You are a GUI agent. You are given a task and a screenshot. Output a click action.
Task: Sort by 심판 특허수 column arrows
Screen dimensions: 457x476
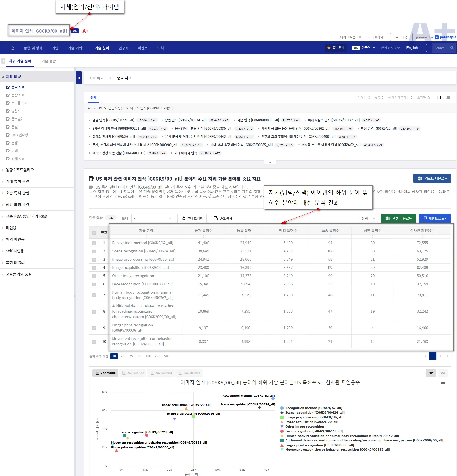[372, 236]
